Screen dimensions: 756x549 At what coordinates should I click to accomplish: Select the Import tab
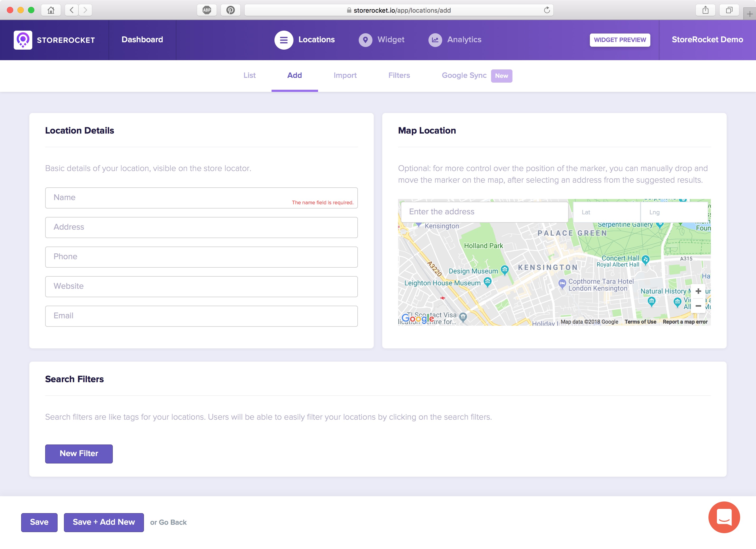point(344,75)
